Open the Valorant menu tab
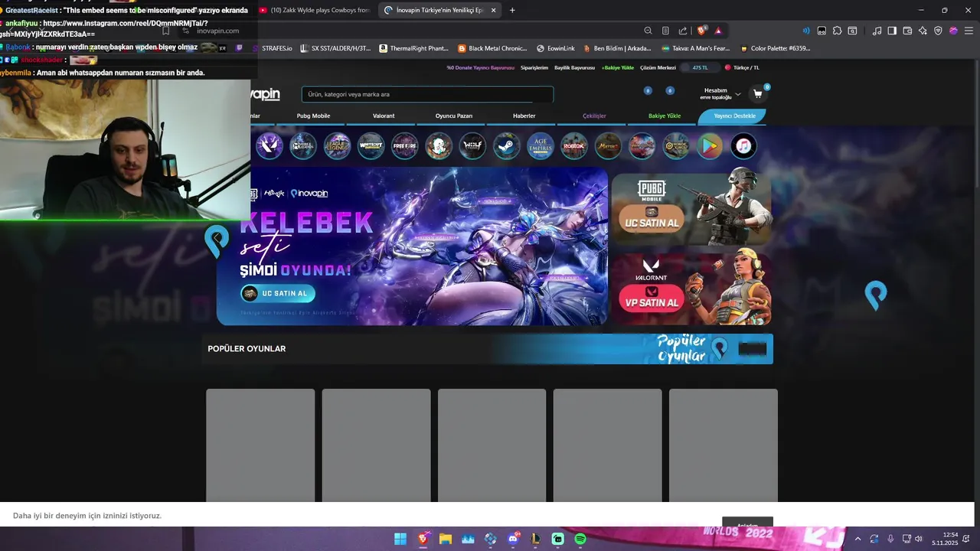 click(384, 116)
